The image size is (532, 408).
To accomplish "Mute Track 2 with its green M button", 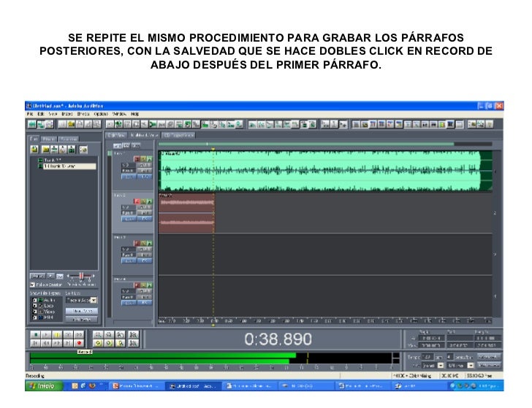I will click(150, 201).
